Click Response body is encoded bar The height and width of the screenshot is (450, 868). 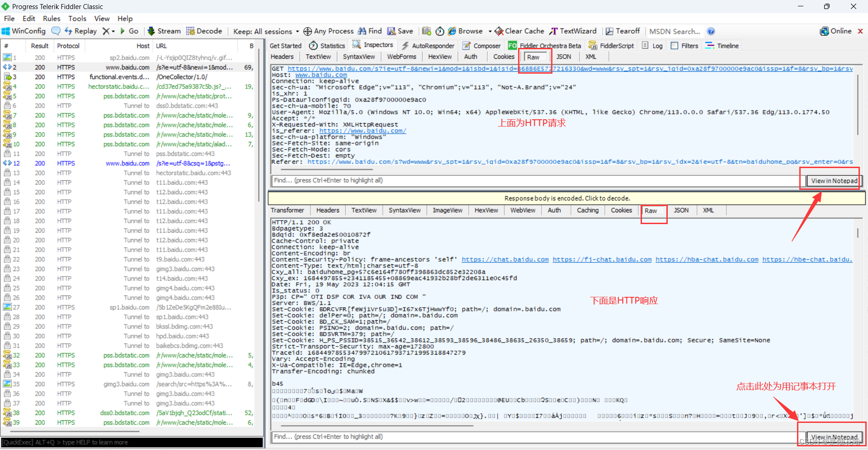tap(567, 198)
